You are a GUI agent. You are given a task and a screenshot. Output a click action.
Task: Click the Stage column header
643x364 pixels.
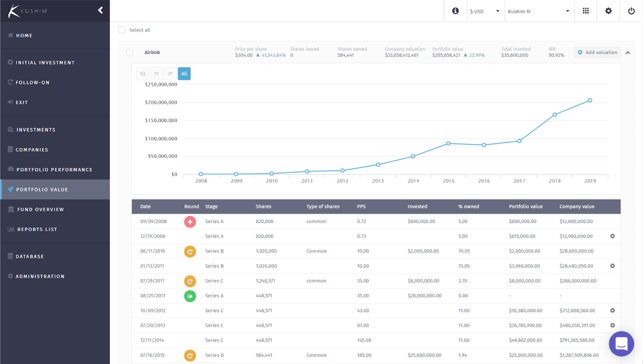[x=211, y=207]
